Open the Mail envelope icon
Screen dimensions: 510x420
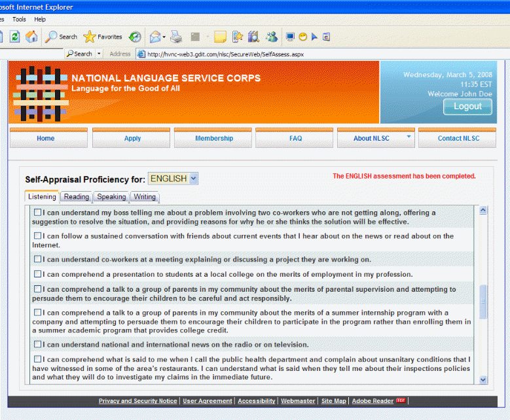(155, 37)
